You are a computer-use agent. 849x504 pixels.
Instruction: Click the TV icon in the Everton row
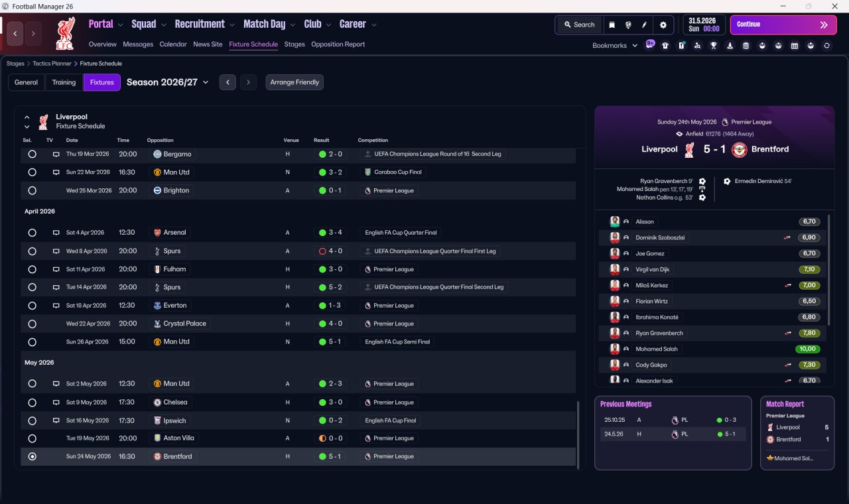56,306
